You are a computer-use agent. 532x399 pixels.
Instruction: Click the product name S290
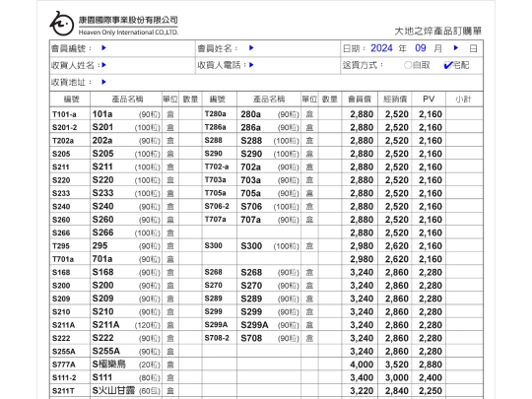coord(251,154)
